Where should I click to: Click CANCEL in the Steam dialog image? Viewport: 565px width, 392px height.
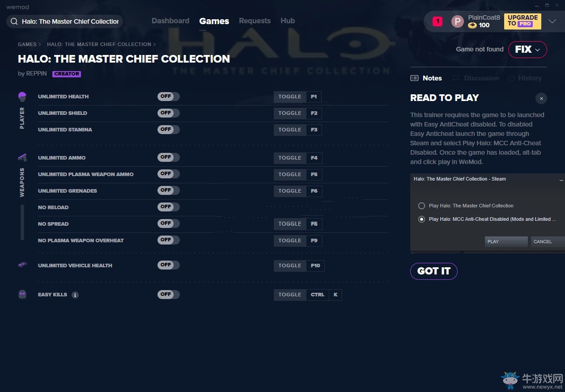(548, 242)
